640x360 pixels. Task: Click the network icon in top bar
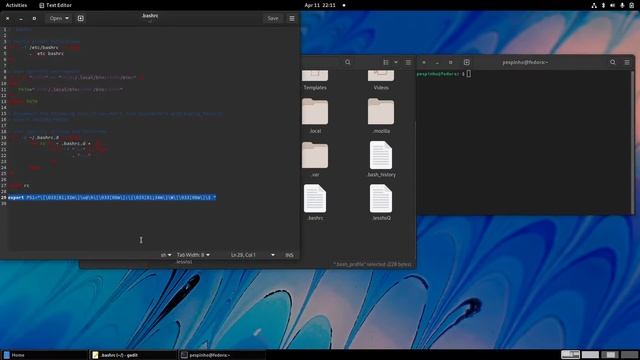(594, 5)
